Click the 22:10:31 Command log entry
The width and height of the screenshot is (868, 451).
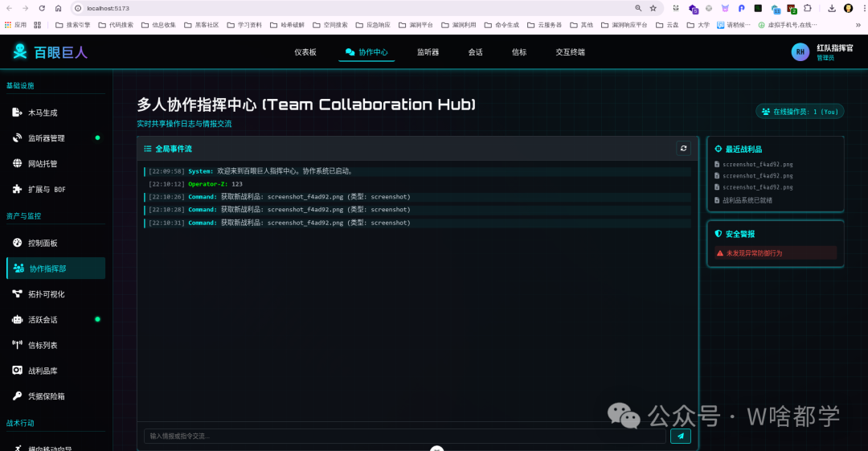click(x=417, y=223)
